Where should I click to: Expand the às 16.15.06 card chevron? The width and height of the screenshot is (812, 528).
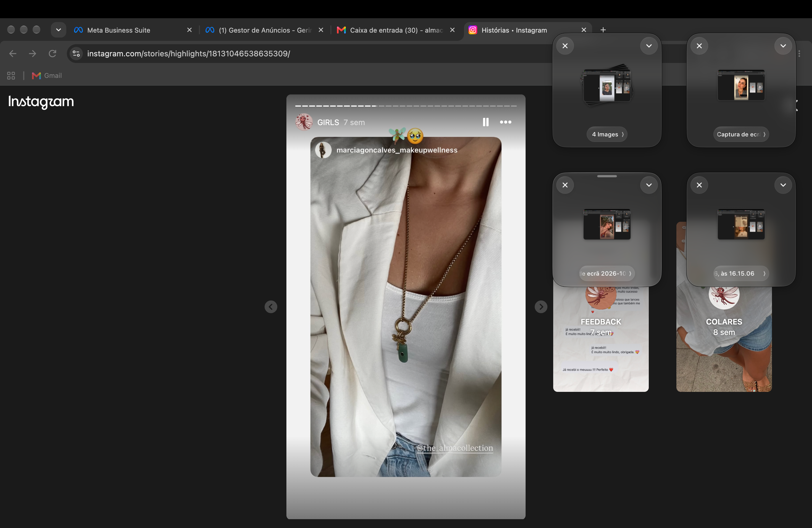coord(783,185)
